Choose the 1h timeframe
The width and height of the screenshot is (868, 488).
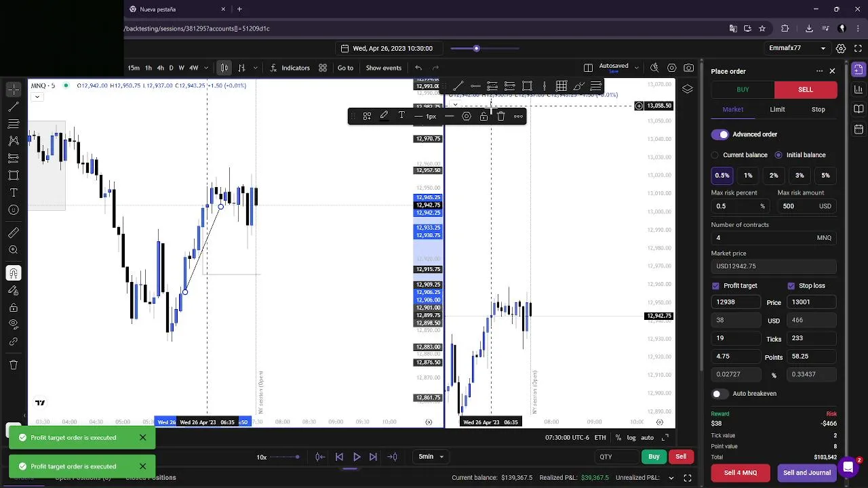point(148,68)
